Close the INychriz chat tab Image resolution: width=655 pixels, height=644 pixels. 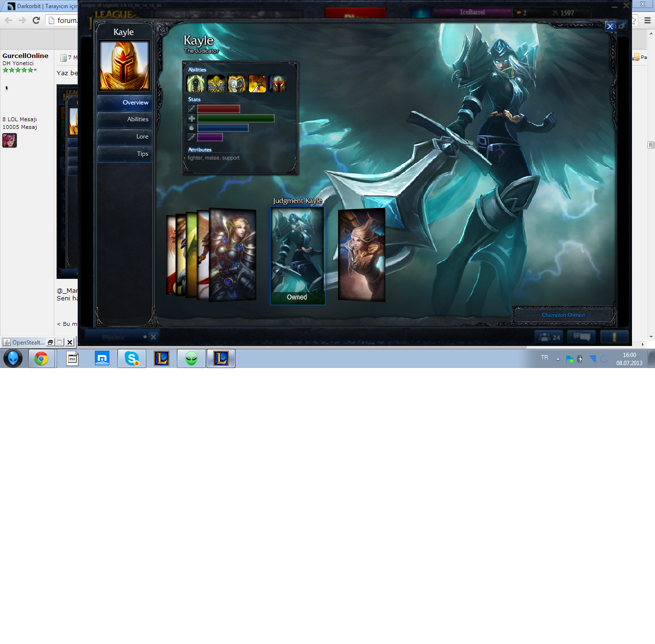point(153,337)
